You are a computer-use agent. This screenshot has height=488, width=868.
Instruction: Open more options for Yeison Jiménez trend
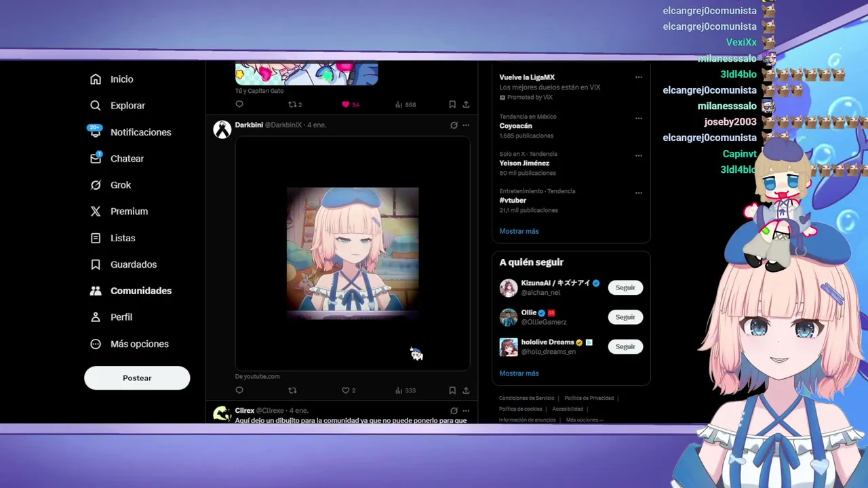(638, 156)
